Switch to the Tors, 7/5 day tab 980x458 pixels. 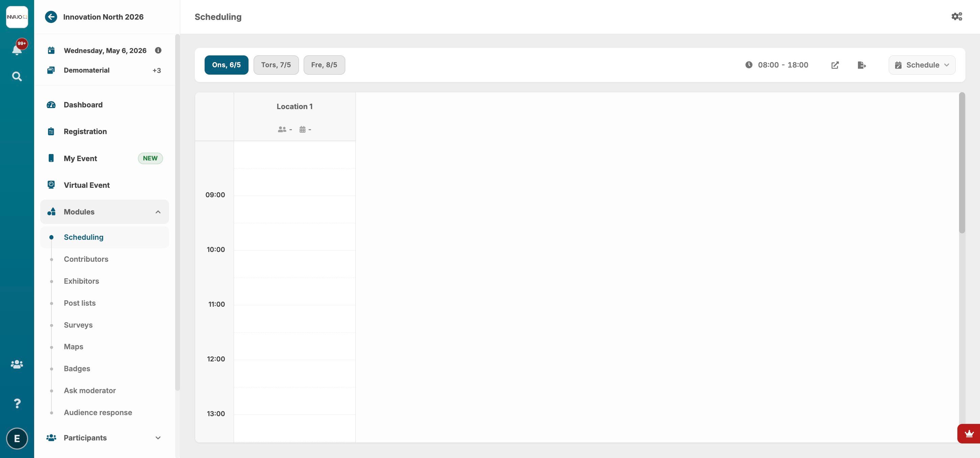coord(276,65)
